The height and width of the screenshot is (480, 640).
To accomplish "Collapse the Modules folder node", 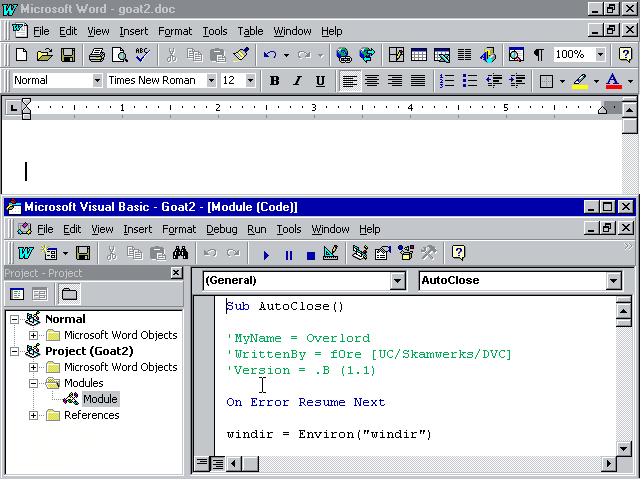I will [x=33, y=383].
